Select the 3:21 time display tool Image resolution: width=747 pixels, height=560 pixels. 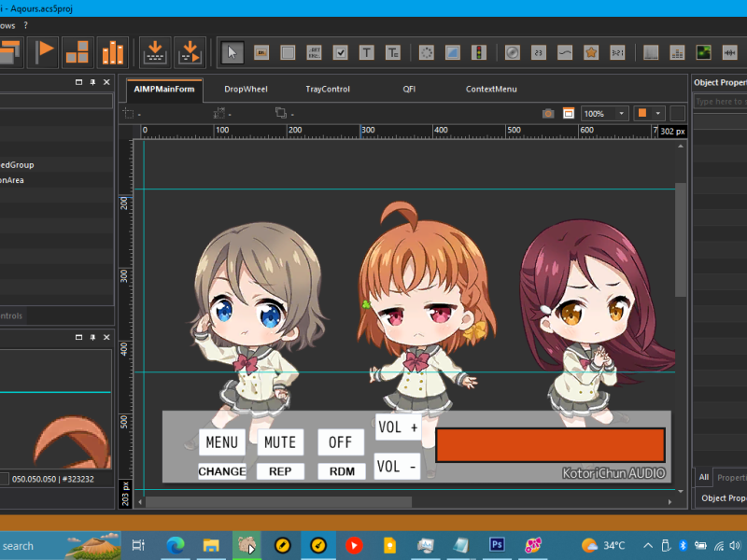pyautogui.click(x=617, y=52)
